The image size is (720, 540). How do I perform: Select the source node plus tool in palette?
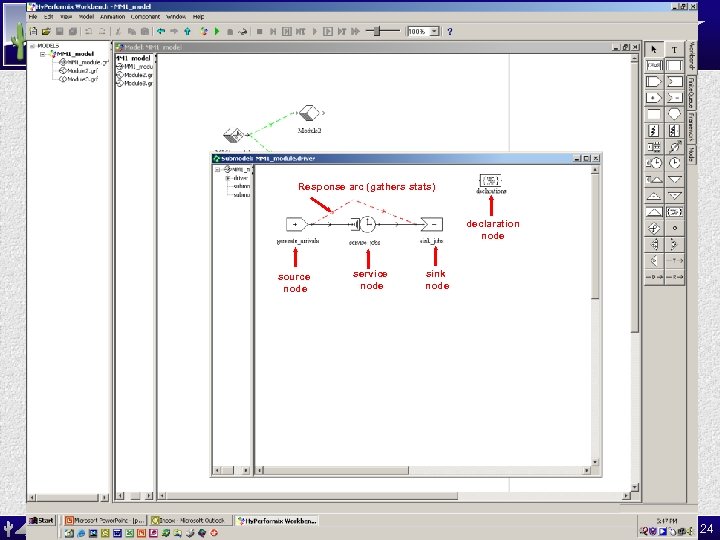coord(654,98)
